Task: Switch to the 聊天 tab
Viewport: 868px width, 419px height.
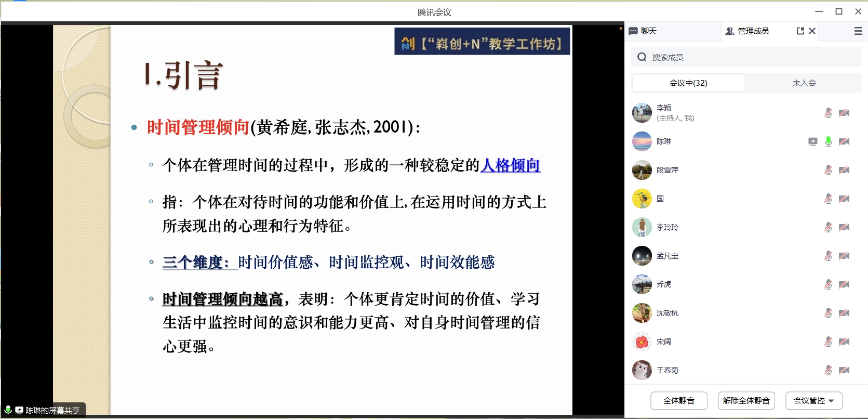Action: tap(643, 31)
